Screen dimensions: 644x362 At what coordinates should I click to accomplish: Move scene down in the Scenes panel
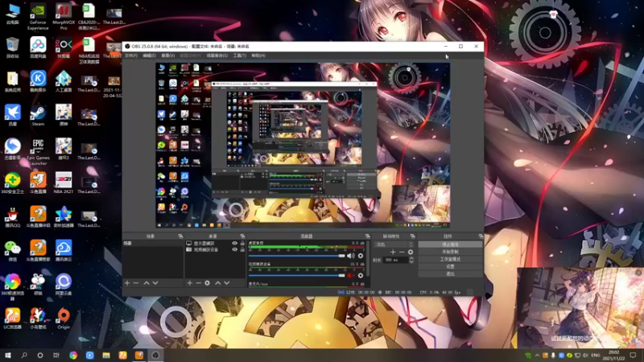[155, 283]
